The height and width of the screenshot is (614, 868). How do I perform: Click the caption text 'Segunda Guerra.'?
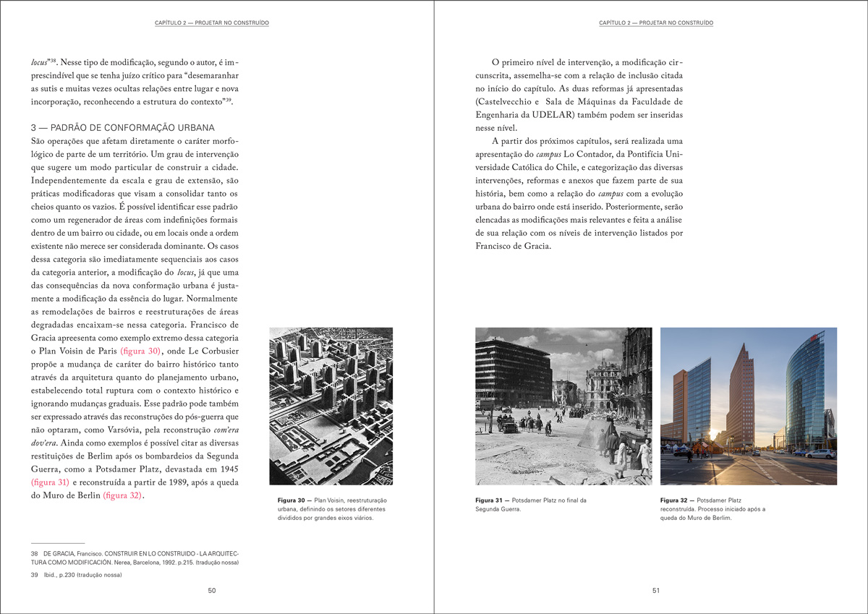(498, 510)
